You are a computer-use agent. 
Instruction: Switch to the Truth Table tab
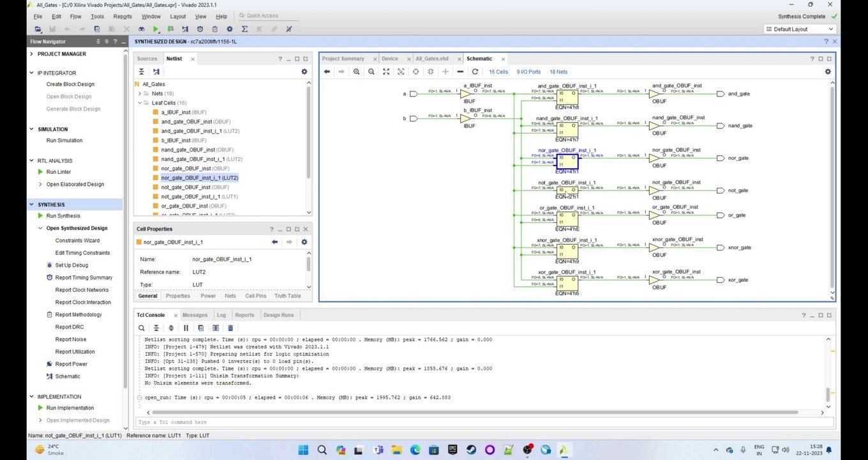pos(287,296)
